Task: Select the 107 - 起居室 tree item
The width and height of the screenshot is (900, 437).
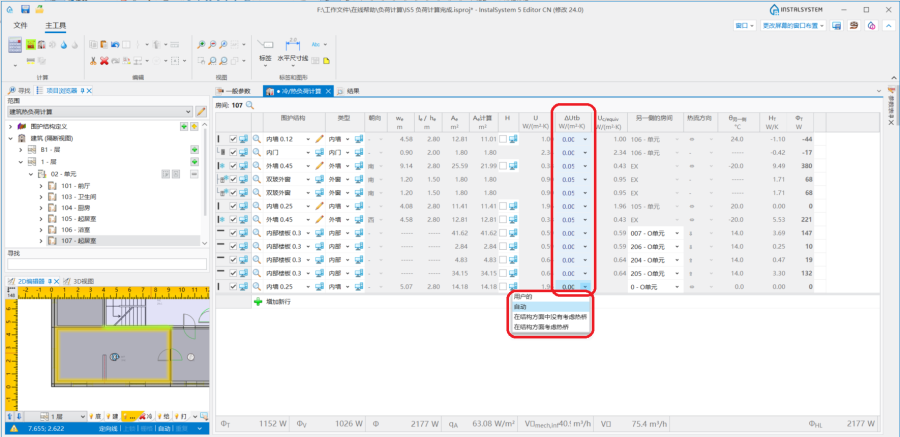Action: click(x=78, y=240)
